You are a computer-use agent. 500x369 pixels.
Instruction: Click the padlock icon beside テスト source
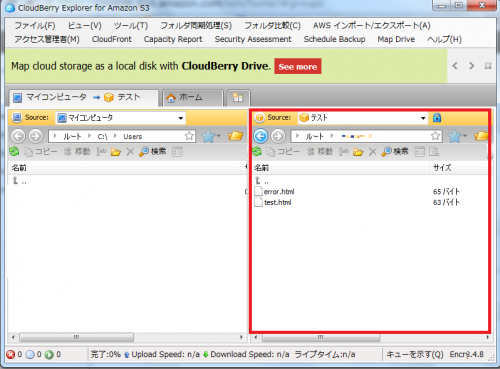[437, 118]
